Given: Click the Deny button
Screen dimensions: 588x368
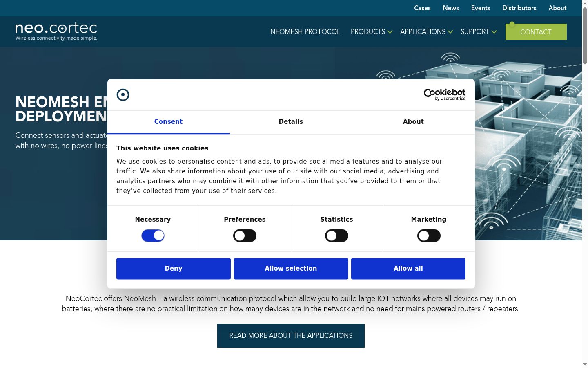Looking at the screenshot, I should 174,269.
